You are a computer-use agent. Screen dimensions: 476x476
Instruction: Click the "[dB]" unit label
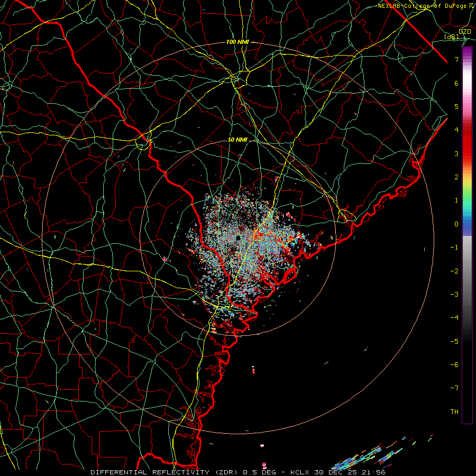click(x=451, y=37)
